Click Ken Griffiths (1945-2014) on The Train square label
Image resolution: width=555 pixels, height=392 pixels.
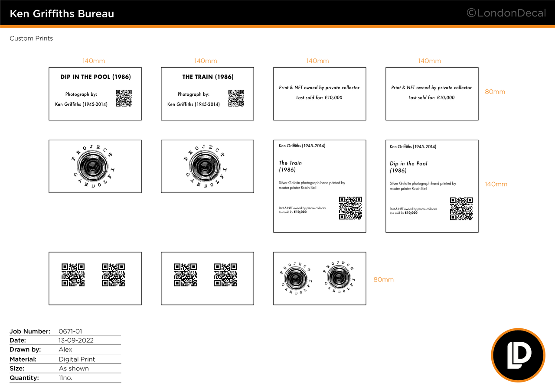click(302, 146)
